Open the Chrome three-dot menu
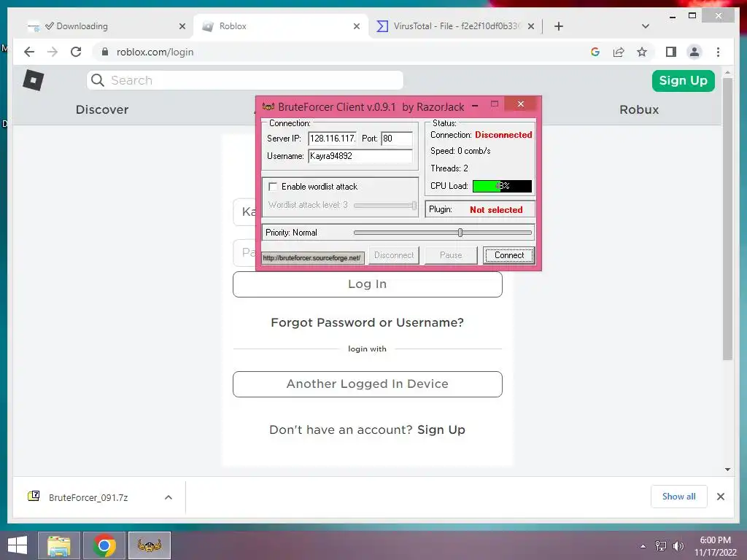Screen dimensions: 747x560 pos(718,52)
